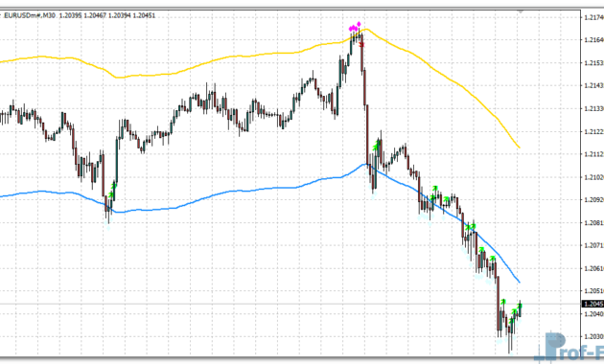Click the EURUSDm#,M30 chart title text
604x364 pixels.
pos(30,15)
